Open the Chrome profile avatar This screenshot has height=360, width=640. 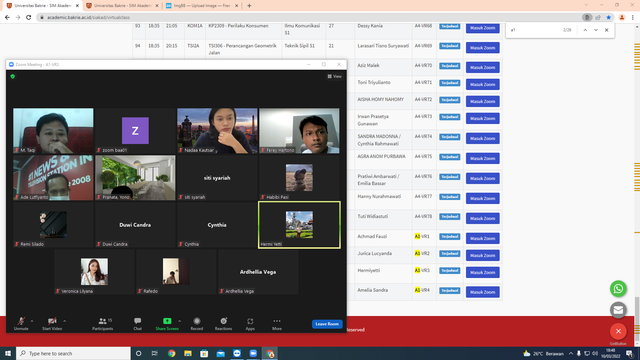[622, 18]
